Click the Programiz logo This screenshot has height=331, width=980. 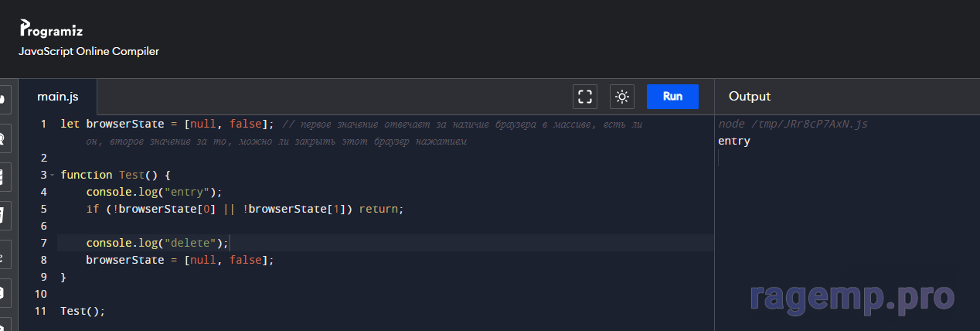tap(51, 30)
